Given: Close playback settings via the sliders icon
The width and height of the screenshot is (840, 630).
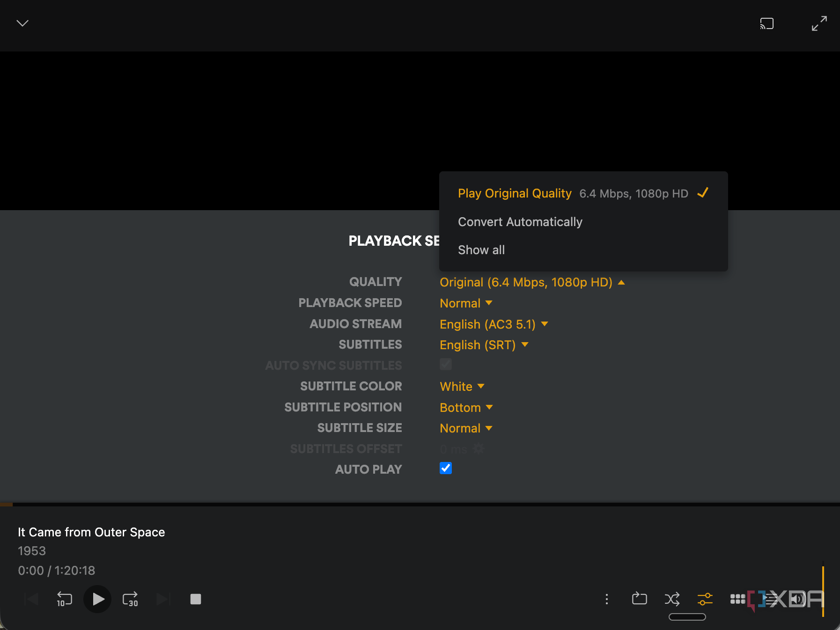Looking at the screenshot, I should [705, 599].
